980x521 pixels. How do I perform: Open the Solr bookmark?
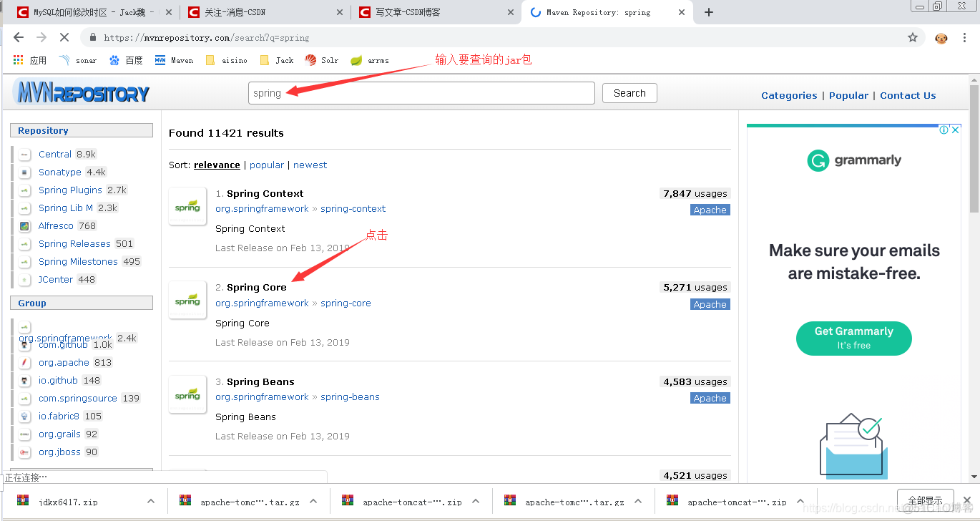coord(321,60)
